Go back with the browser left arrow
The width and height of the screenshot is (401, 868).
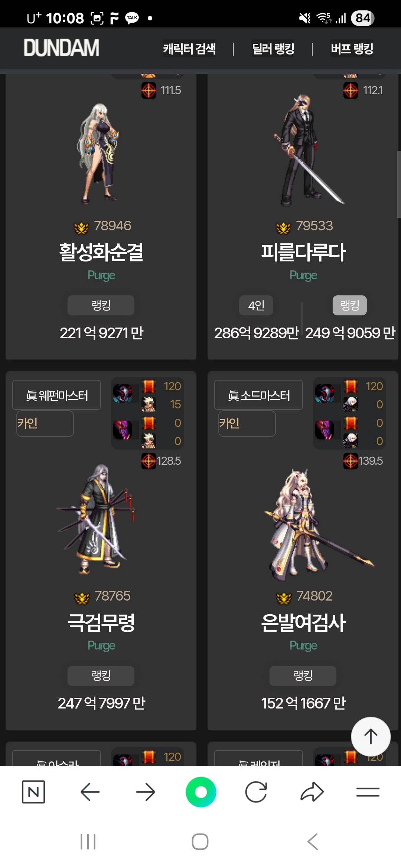point(90,792)
